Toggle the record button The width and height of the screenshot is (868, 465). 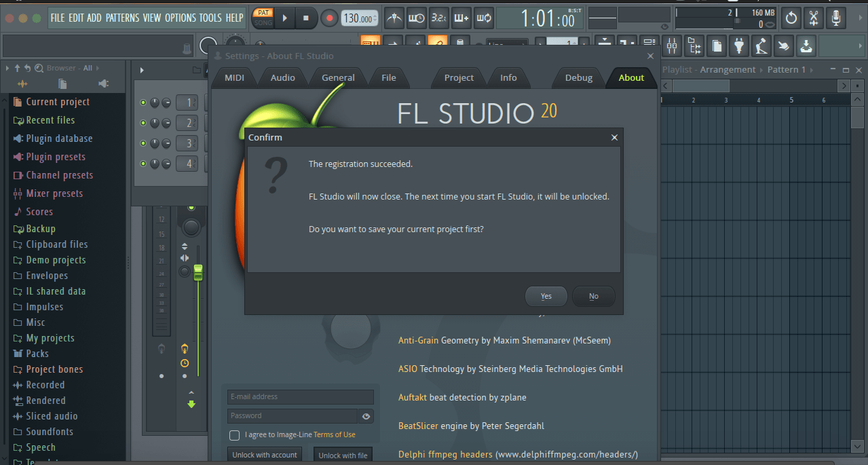point(329,18)
